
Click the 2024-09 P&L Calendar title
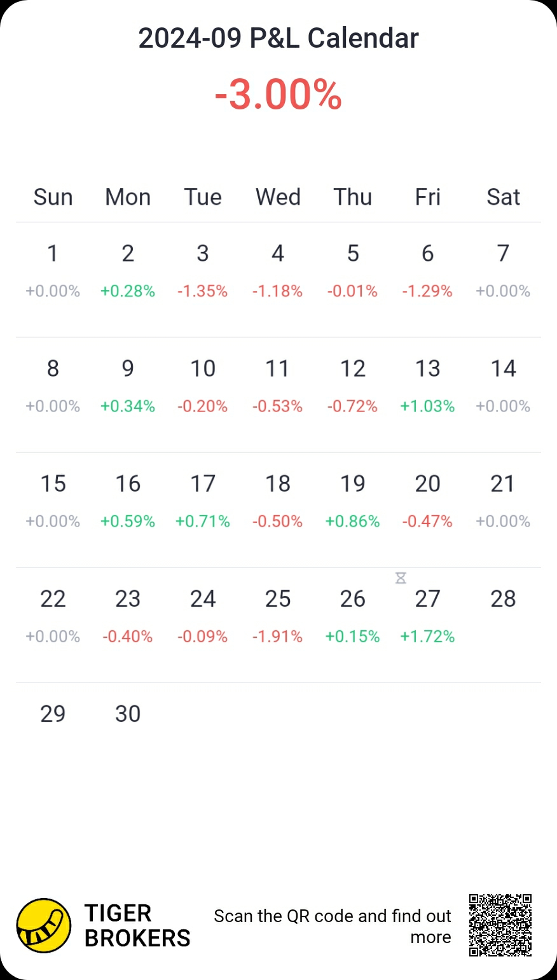click(278, 38)
